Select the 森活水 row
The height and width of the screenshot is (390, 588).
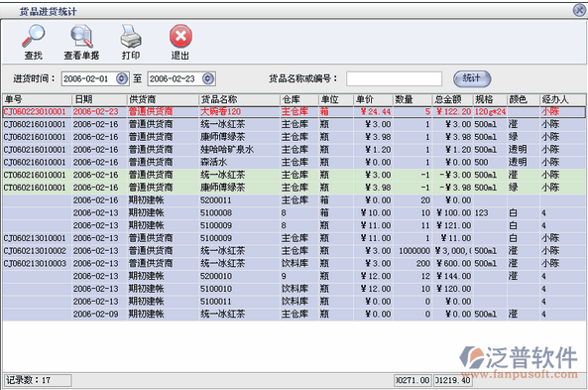coord(294,162)
